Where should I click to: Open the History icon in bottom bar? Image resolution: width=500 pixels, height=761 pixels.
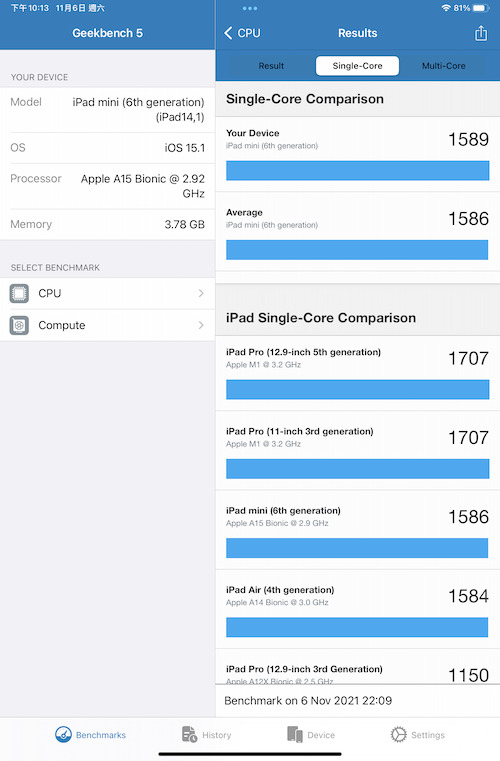coord(189,734)
